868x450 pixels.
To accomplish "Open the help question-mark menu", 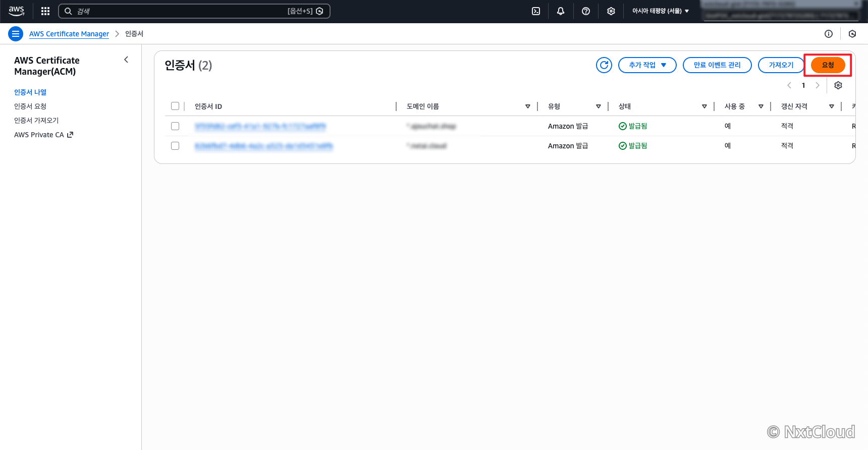I will (586, 11).
